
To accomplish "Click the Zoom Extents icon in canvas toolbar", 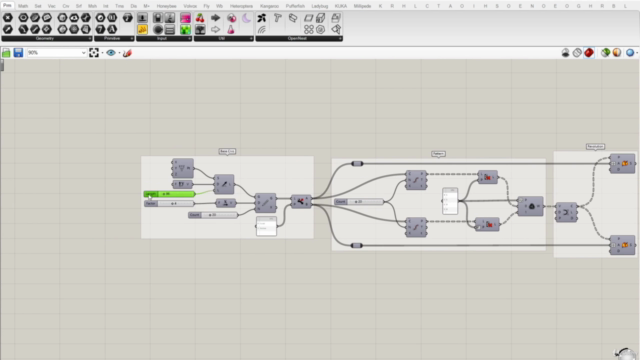I will pos(94,53).
